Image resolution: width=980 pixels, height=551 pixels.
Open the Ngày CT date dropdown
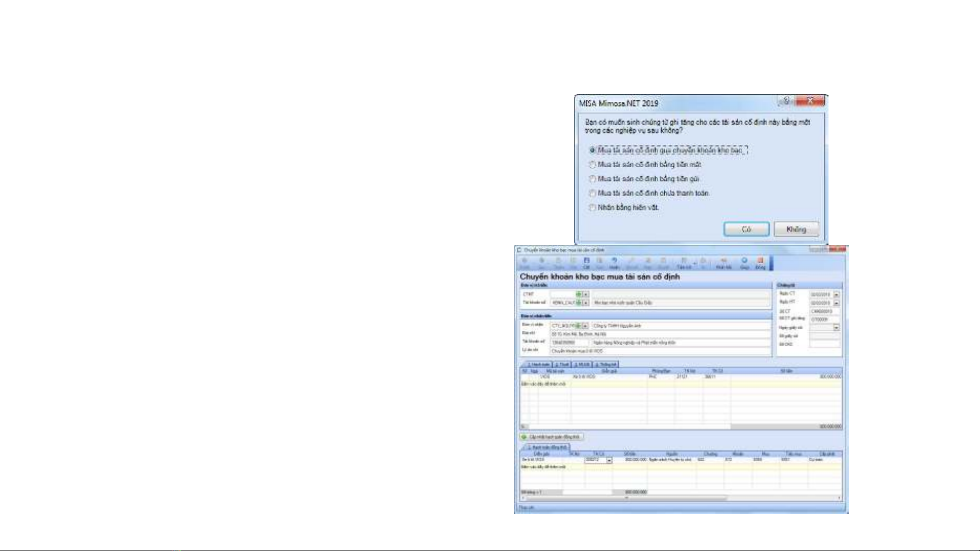pos(836,295)
